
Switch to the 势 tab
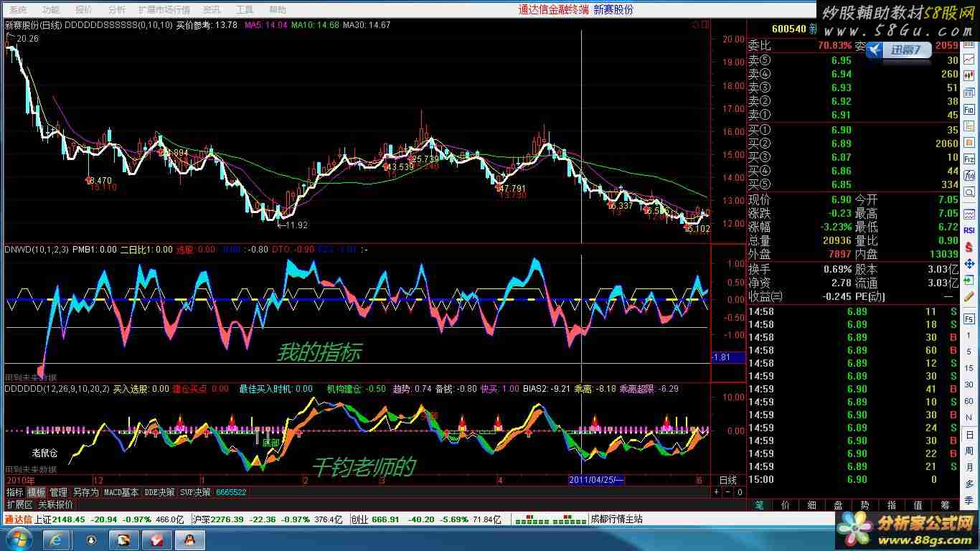click(864, 506)
